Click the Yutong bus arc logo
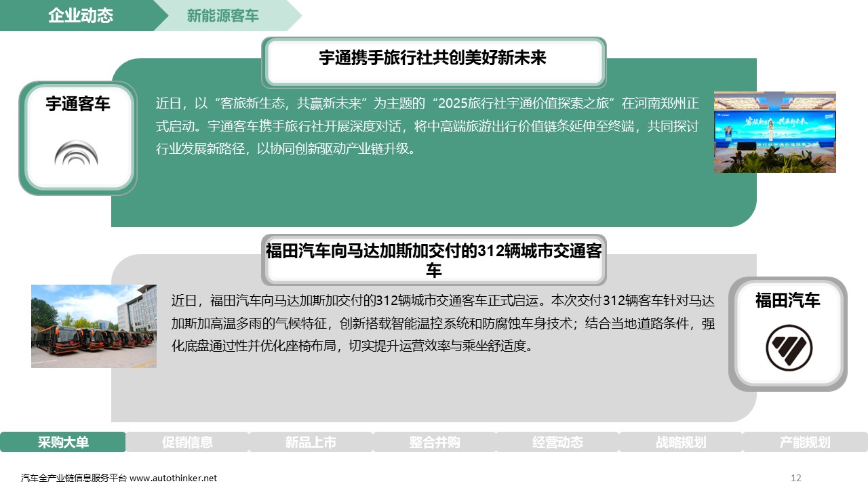The image size is (868, 488). [77, 154]
